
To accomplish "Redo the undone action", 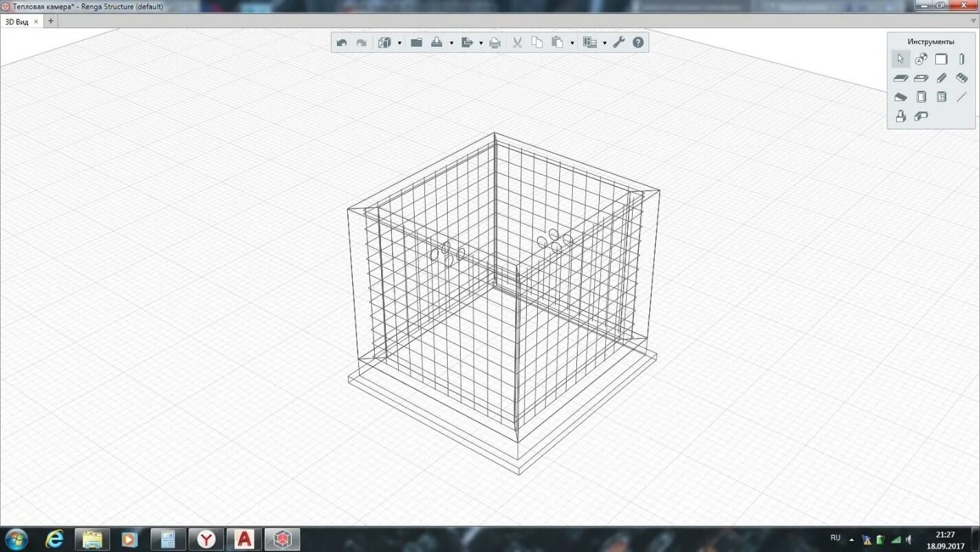I will coord(361,43).
